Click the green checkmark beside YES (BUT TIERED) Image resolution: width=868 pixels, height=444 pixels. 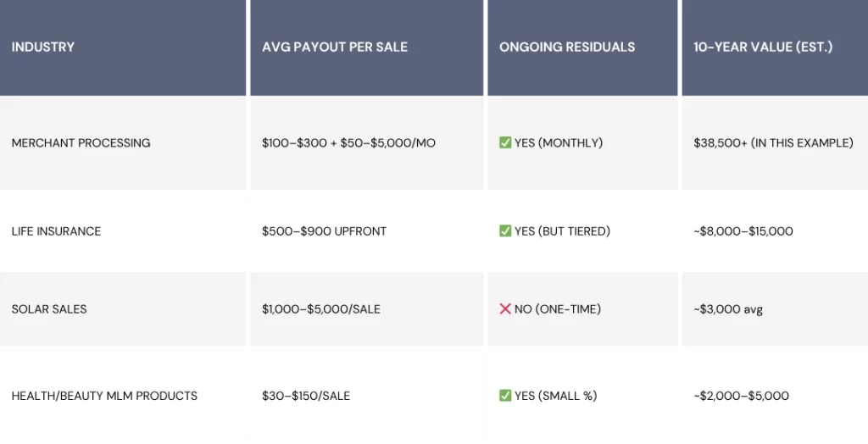[505, 230]
